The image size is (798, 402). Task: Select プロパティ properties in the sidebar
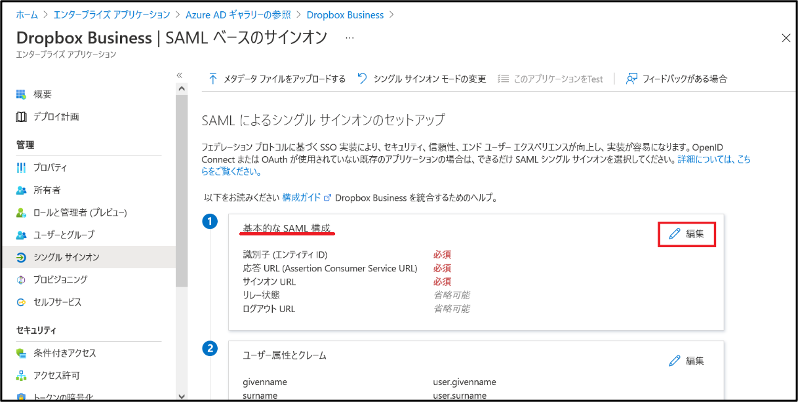tap(50, 168)
